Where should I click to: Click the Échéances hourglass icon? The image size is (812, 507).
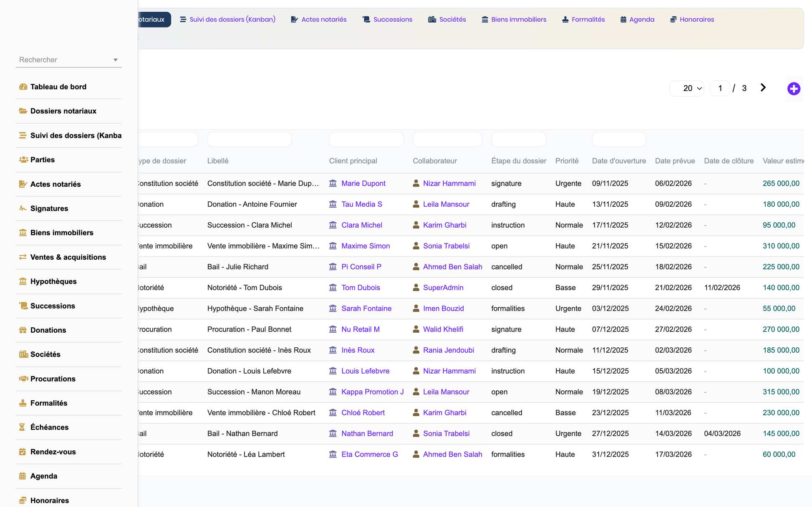point(22,427)
